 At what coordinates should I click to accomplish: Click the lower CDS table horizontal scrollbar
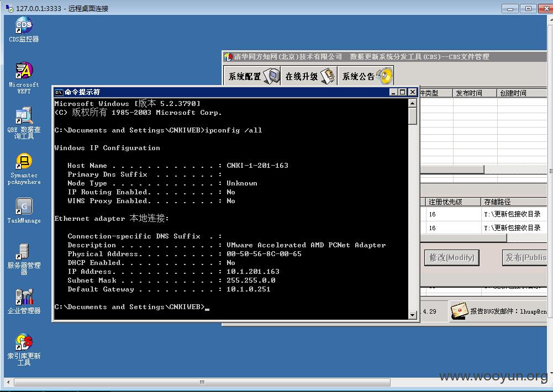464,239
